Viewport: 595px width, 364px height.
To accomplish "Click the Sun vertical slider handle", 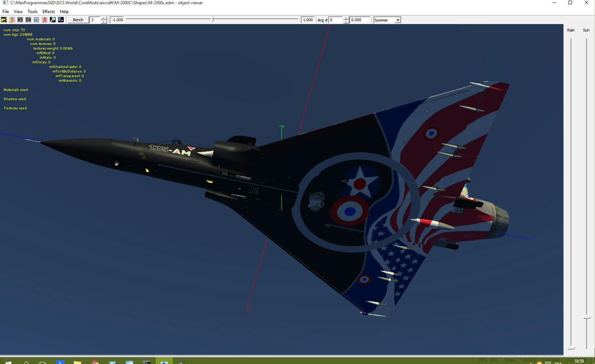I will [x=587, y=318].
